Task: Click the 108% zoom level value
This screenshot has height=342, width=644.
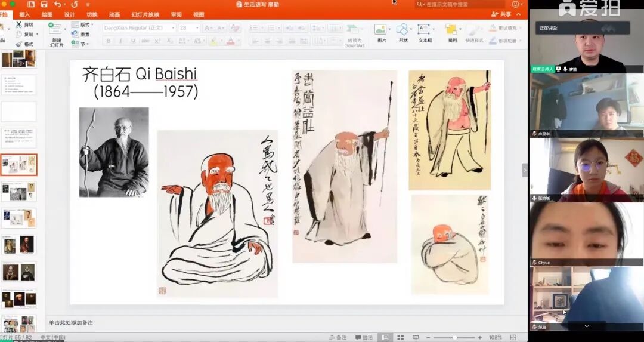Action: click(495, 337)
